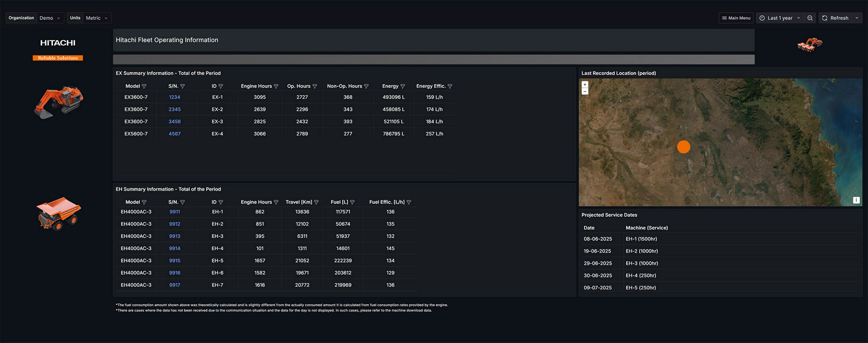Click the orange location marker on map

tap(684, 147)
